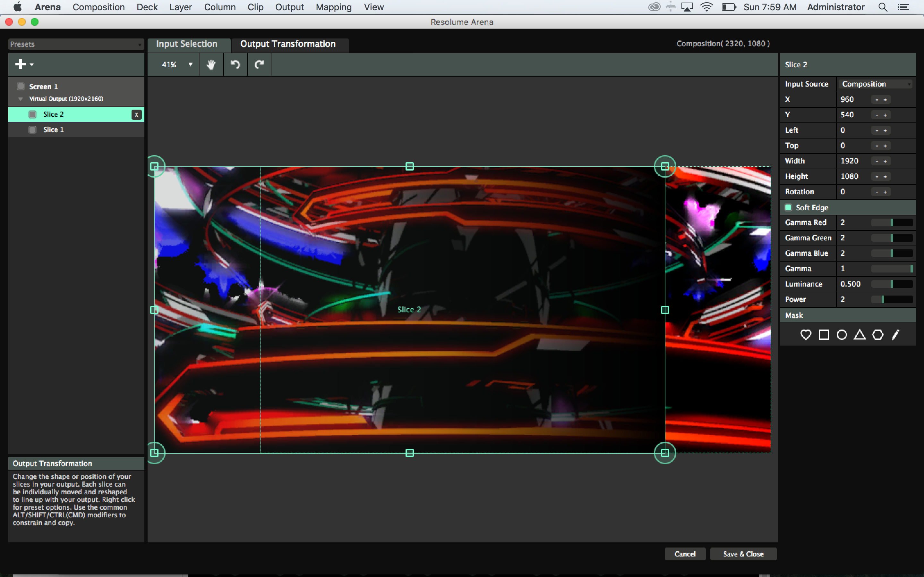Screen dimensions: 924x577
Task: Click the Save & Close button
Action: [x=743, y=554]
